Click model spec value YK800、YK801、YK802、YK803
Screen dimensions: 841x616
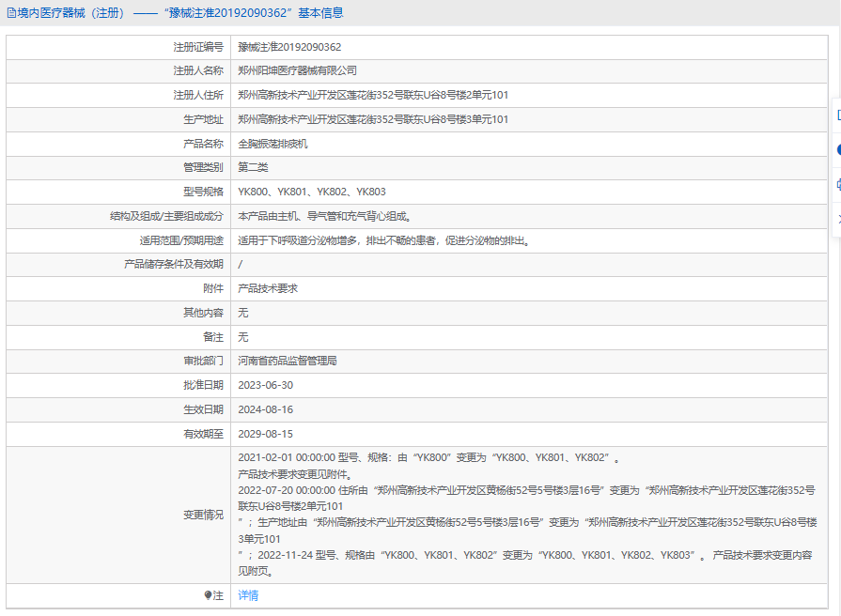point(312,192)
